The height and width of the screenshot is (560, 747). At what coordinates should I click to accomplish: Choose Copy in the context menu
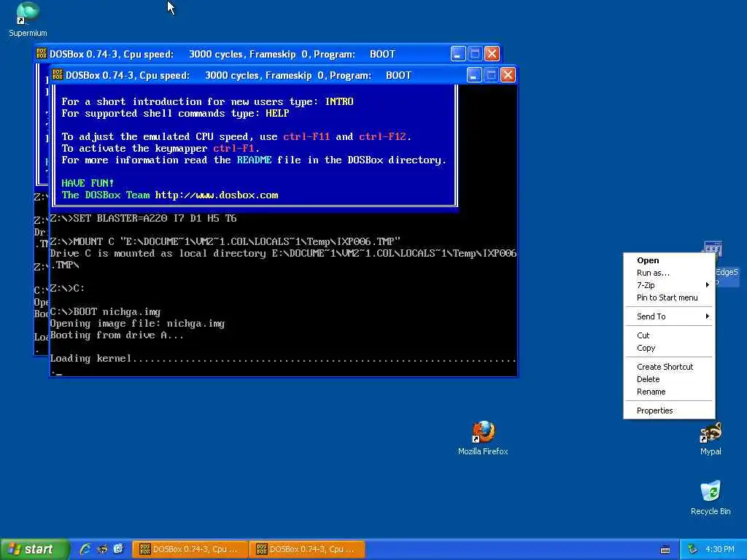point(669,348)
